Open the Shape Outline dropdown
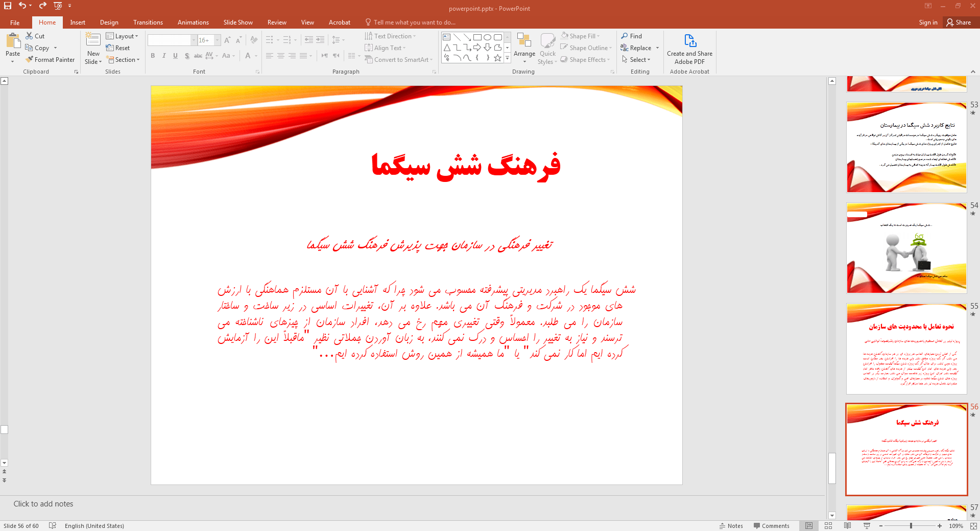The width and height of the screenshot is (980, 531). coord(586,48)
